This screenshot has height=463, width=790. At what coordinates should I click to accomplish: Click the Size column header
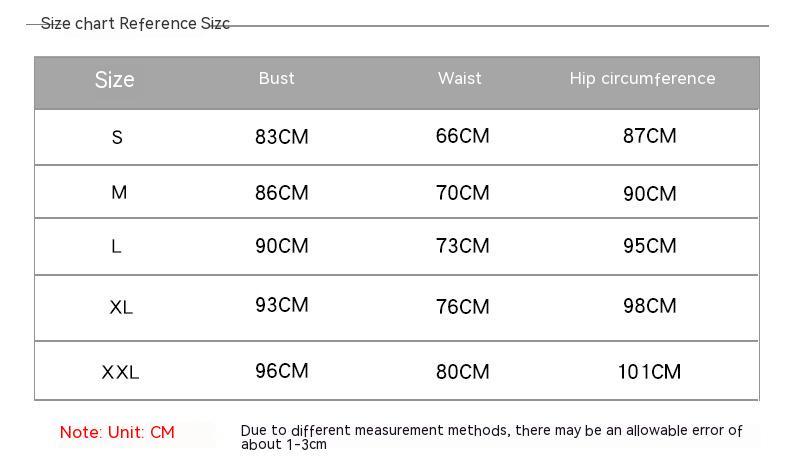coord(115,80)
